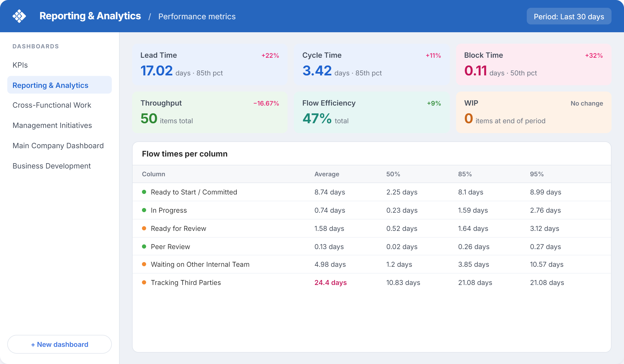This screenshot has height=364, width=624.
Task: Click the 85% column header
Action: 465,174
